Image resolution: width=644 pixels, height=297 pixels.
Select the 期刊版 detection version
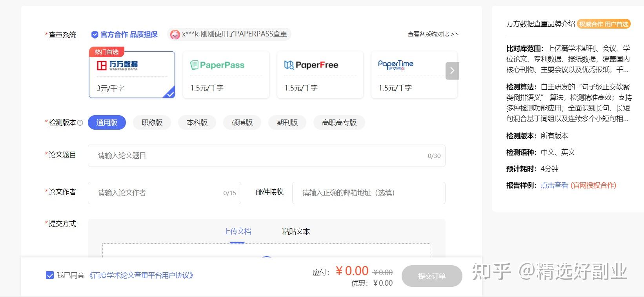coord(287,123)
